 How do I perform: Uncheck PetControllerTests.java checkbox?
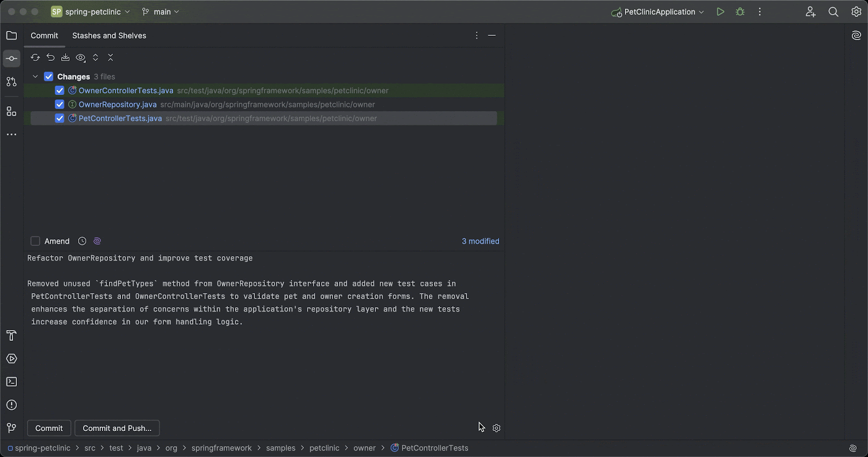[60, 118]
